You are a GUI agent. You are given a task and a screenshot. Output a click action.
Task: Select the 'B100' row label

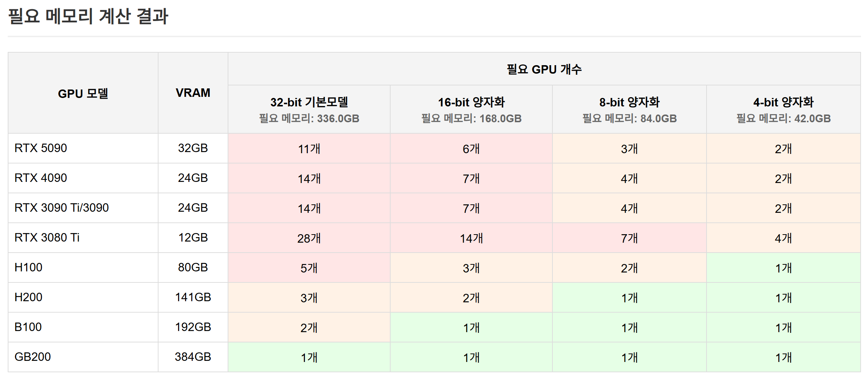28,327
